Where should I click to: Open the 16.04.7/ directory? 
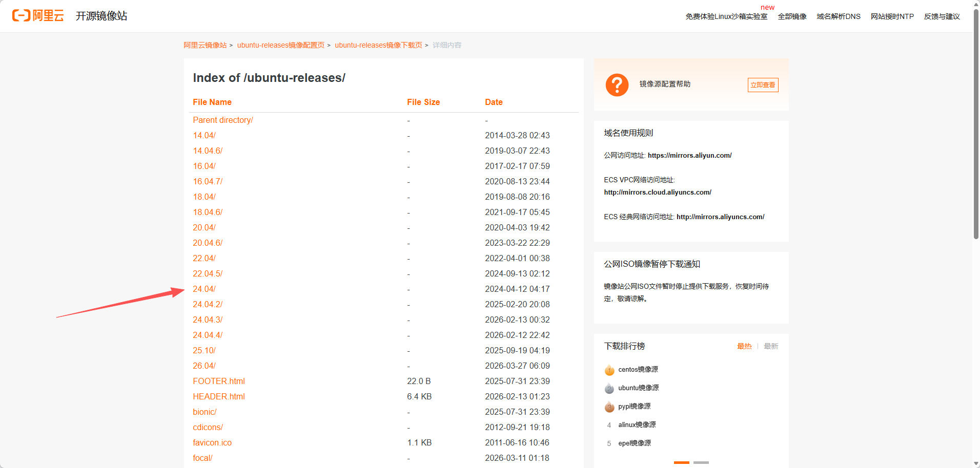[208, 181]
